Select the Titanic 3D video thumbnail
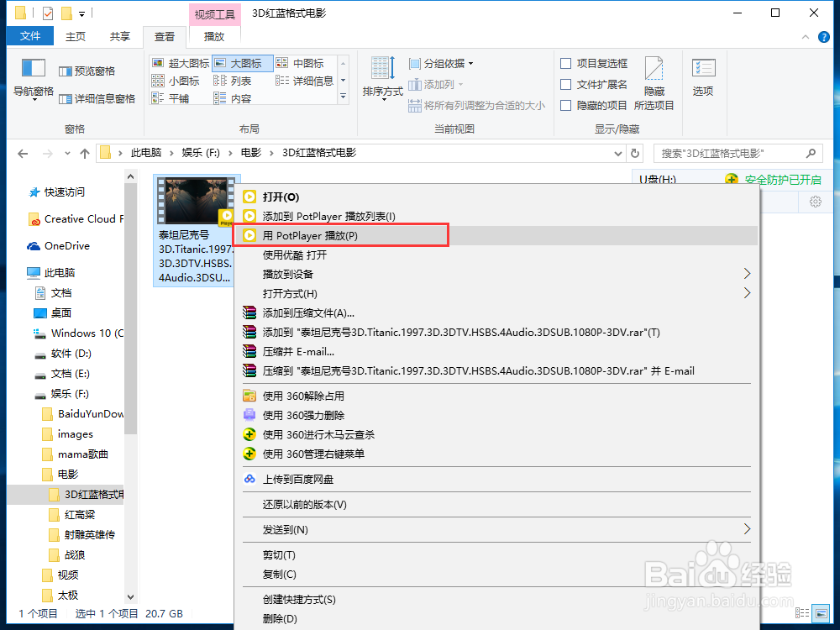 click(x=196, y=201)
